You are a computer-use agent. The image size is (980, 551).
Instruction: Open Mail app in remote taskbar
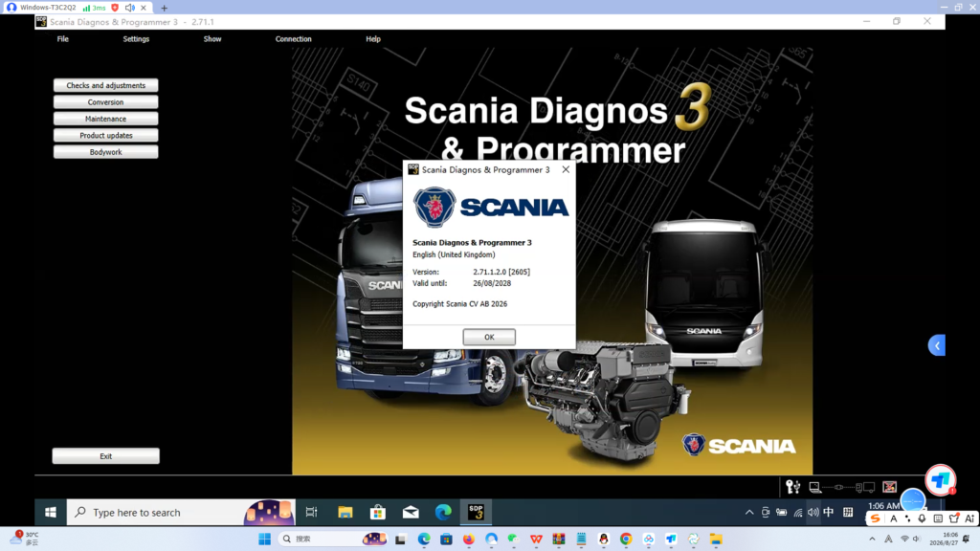click(411, 513)
